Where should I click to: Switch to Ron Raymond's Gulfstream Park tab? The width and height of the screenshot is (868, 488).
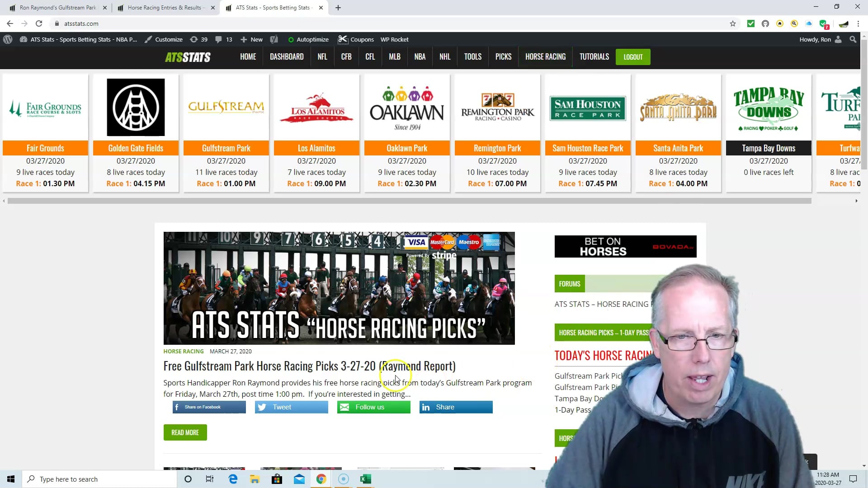tap(58, 8)
